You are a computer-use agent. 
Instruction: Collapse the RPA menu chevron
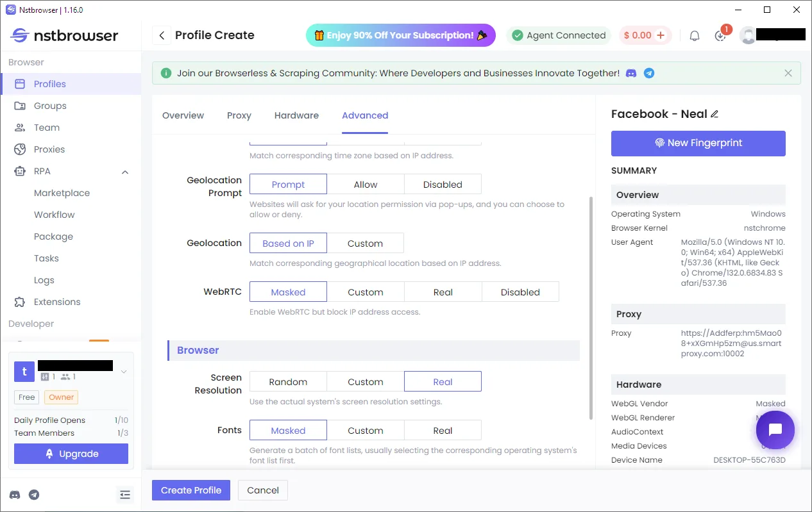point(125,172)
